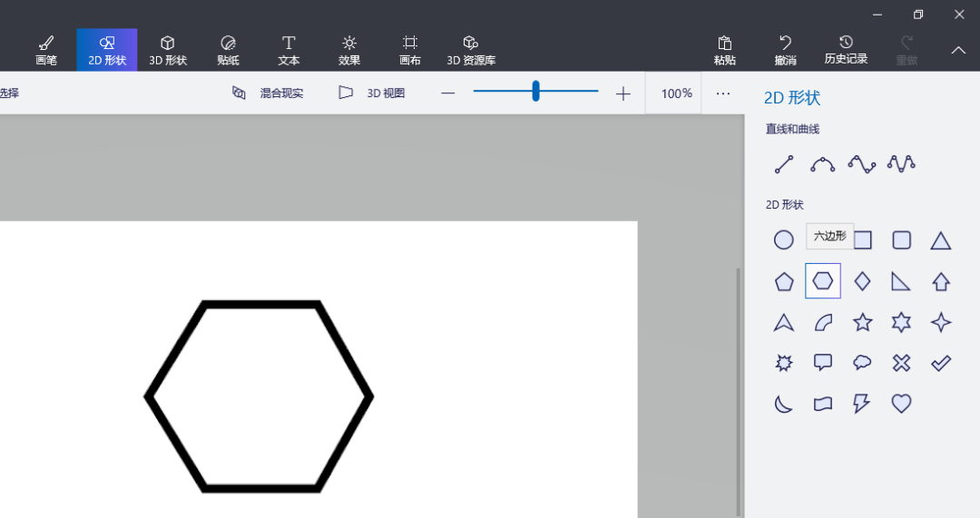Select the 2D 形状 tab

pyautogui.click(x=107, y=50)
